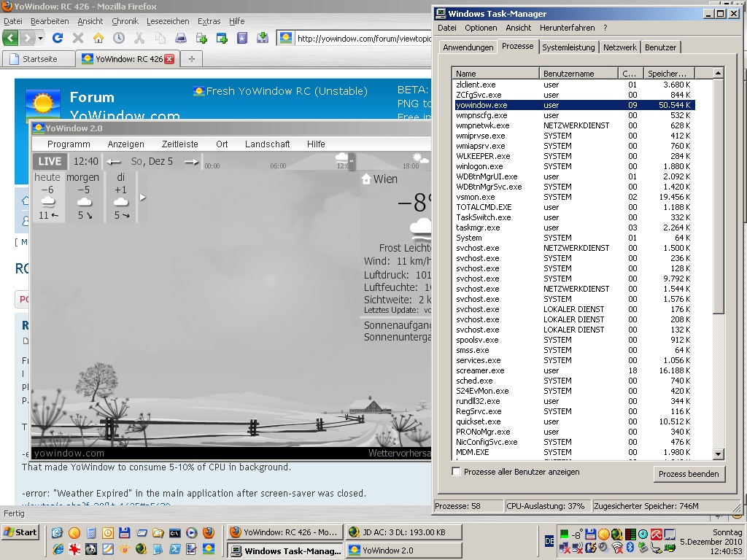747x560 pixels.
Task: Open Firefox Chronik menu
Action: (x=125, y=21)
